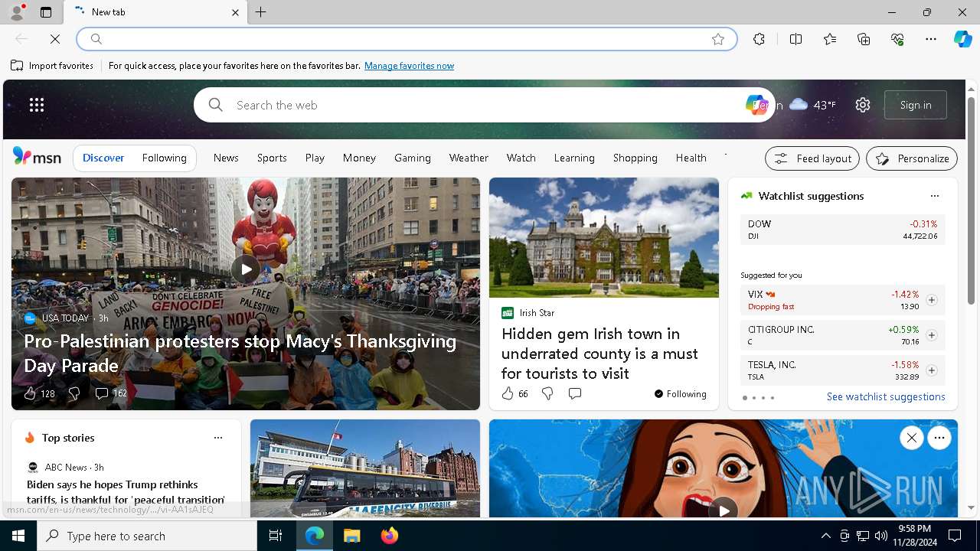Open the MSN apps grid launcher
The width and height of the screenshot is (980, 551).
point(37,105)
